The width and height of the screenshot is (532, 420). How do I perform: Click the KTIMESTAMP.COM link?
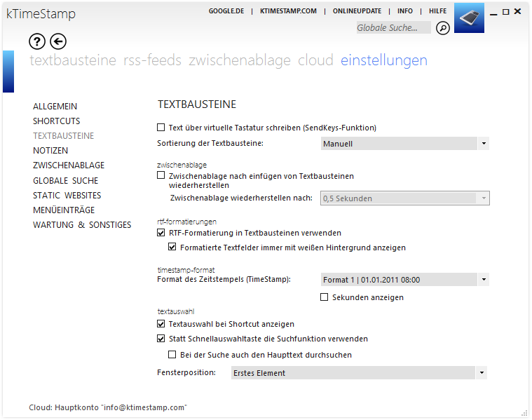[288, 11]
